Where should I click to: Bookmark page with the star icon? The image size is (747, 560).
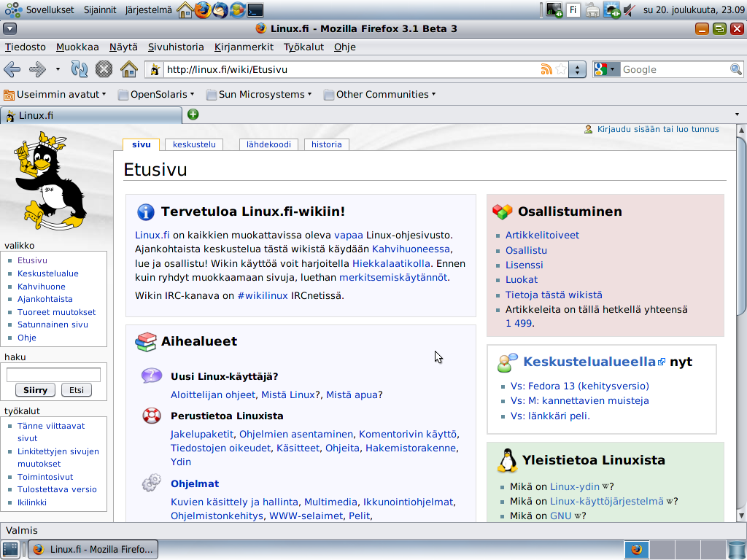[560, 69]
